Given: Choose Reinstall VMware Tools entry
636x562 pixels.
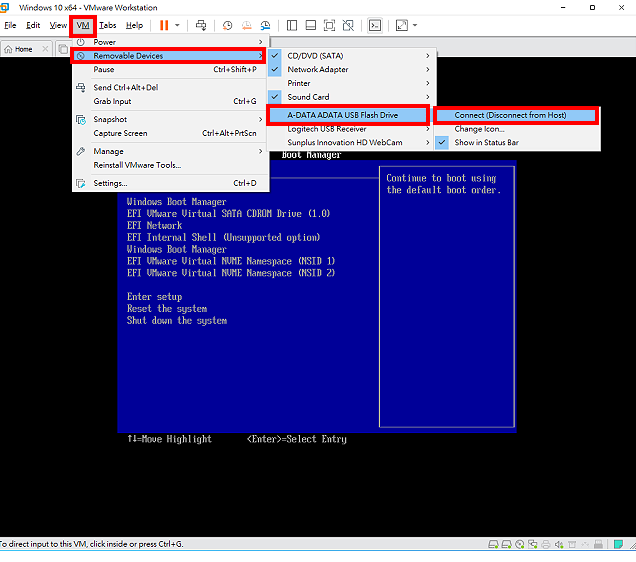Looking at the screenshot, I should (170, 165).
